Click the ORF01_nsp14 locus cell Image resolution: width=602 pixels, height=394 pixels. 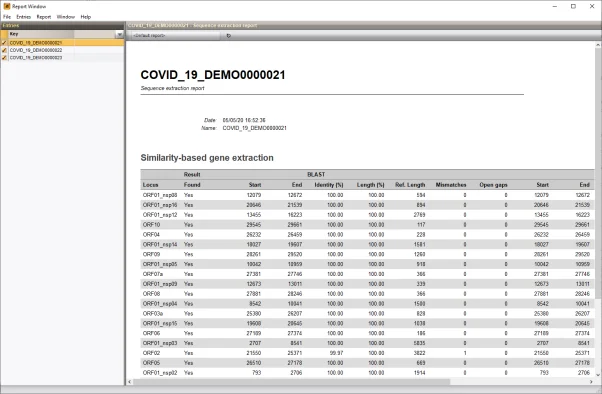[x=160, y=244]
